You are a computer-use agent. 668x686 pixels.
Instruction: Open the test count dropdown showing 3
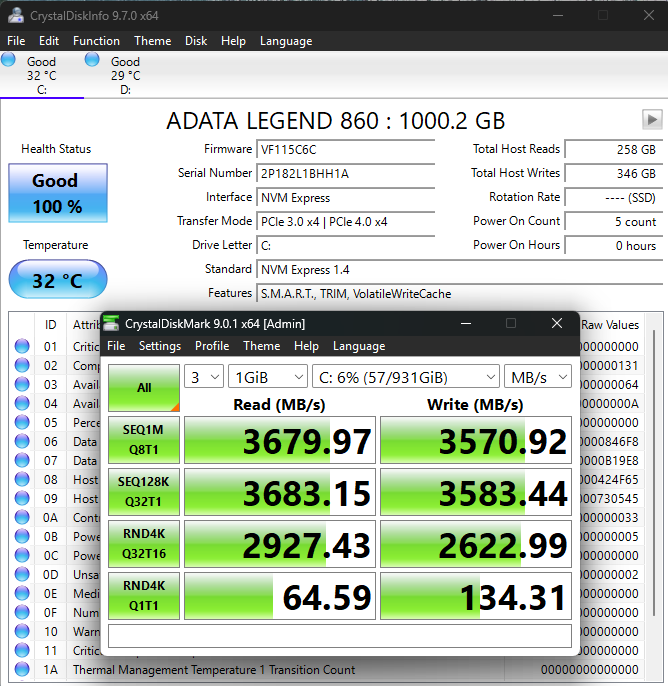click(x=204, y=376)
